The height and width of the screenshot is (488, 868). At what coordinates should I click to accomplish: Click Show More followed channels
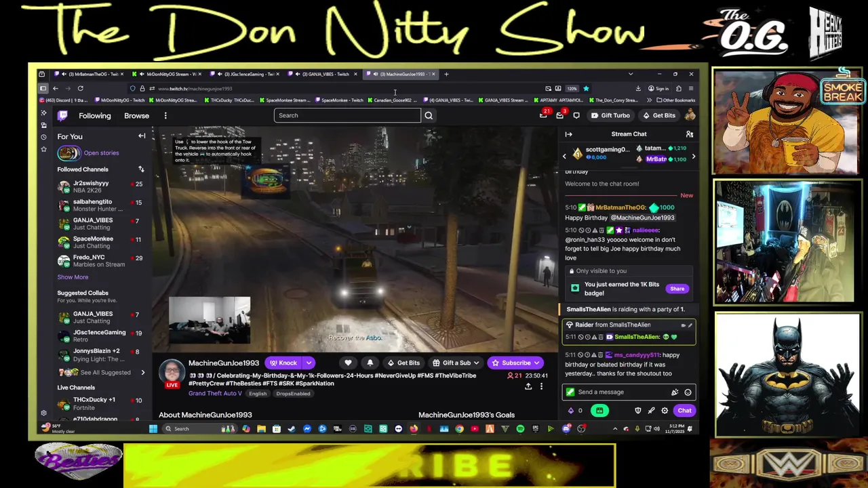pyautogui.click(x=73, y=277)
